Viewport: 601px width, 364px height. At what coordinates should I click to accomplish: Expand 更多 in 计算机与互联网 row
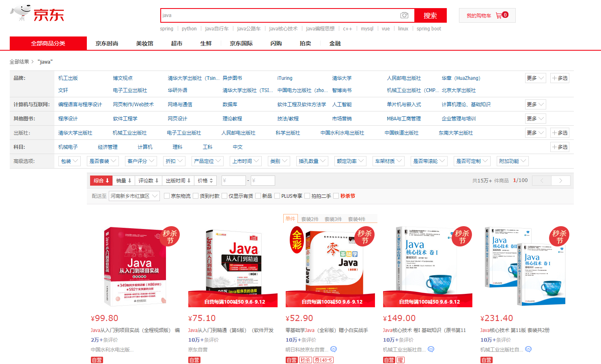click(535, 105)
